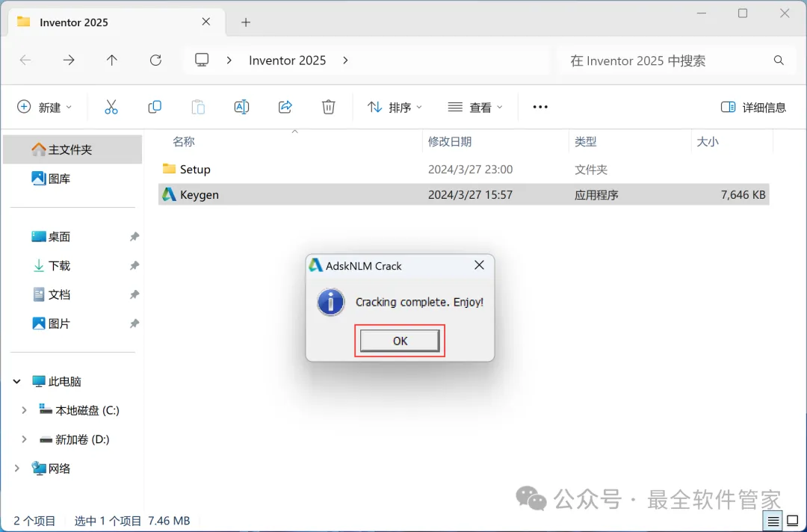Select the Keygen application file
This screenshot has width=807, height=532.
click(x=464, y=194)
